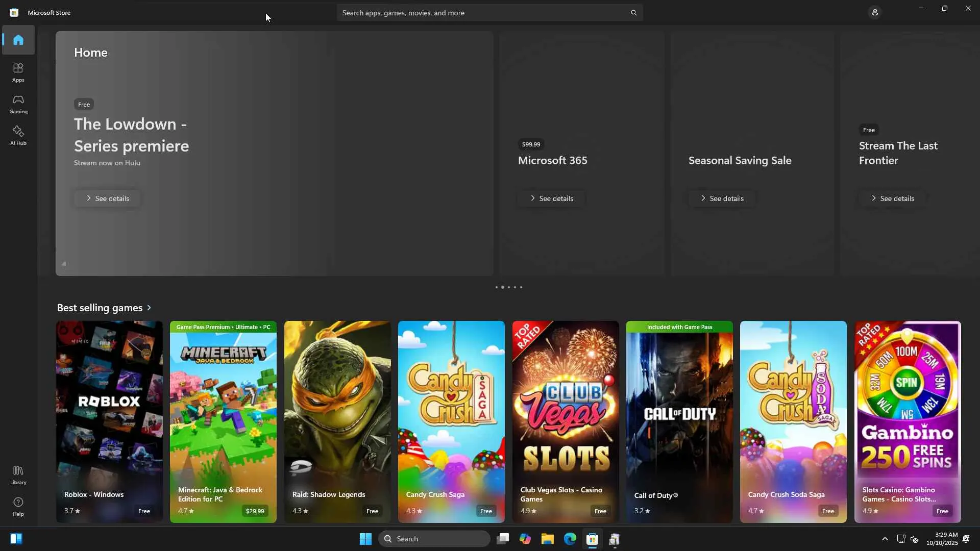The height and width of the screenshot is (551, 980).
Task: Show hidden system tray icons
Action: [x=885, y=539]
